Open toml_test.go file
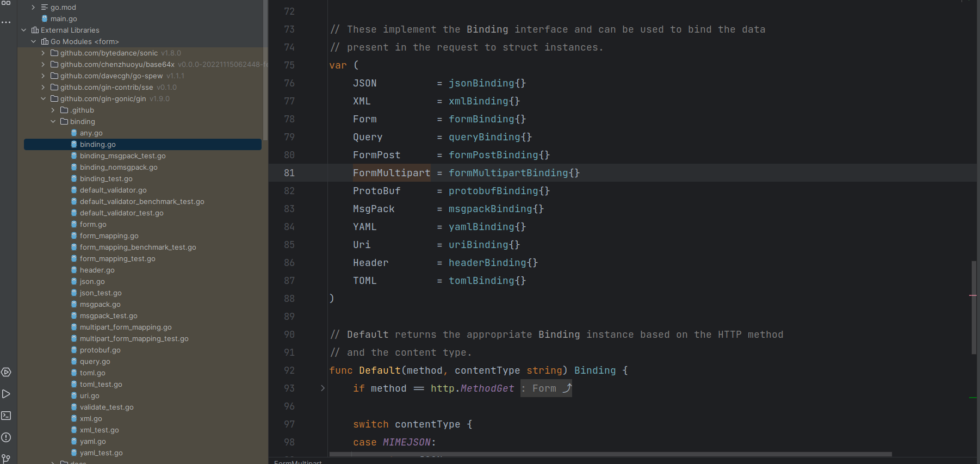The height and width of the screenshot is (464, 980). click(x=101, y=384)
